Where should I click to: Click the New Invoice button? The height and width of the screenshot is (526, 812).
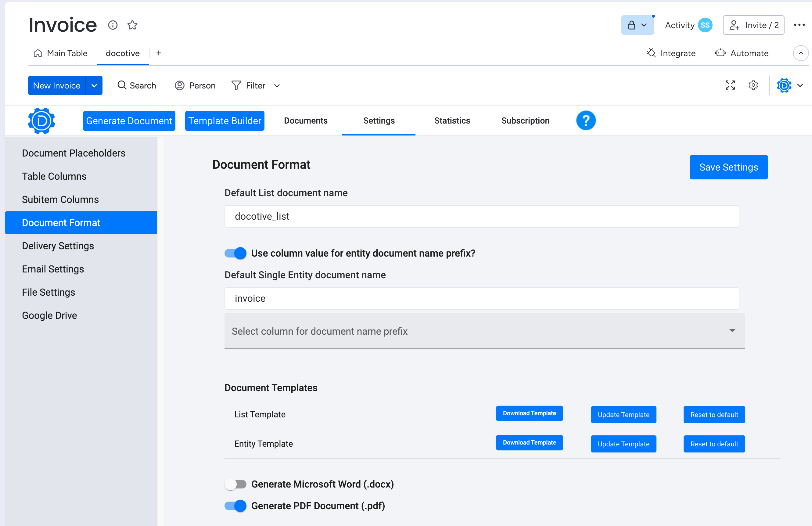point(57,85)
